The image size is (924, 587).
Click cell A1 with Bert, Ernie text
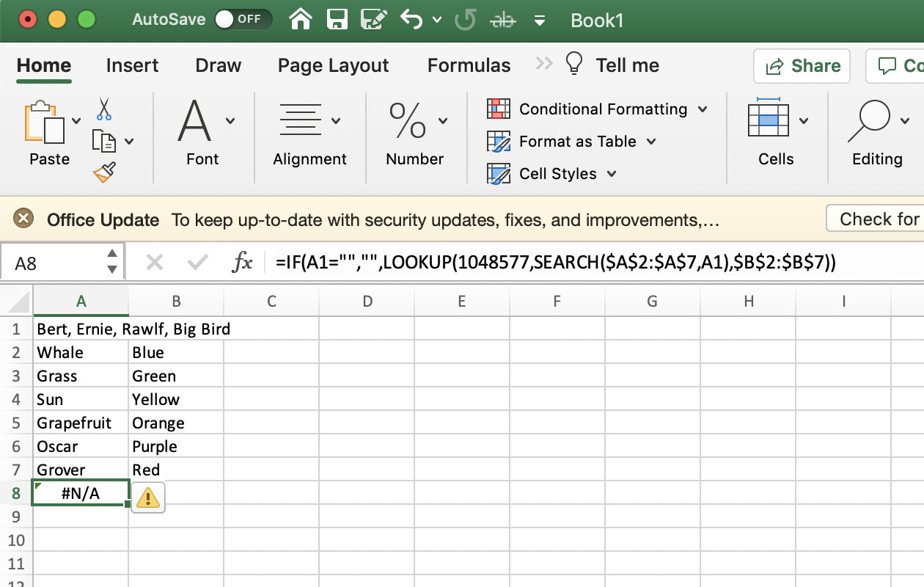81,329
